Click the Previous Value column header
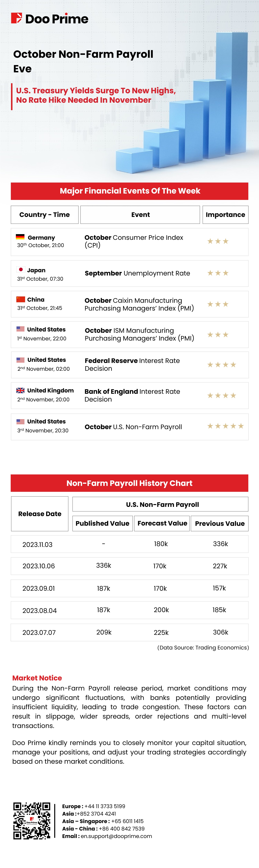Viewport: 259px width, 868px height. point(220,523)
